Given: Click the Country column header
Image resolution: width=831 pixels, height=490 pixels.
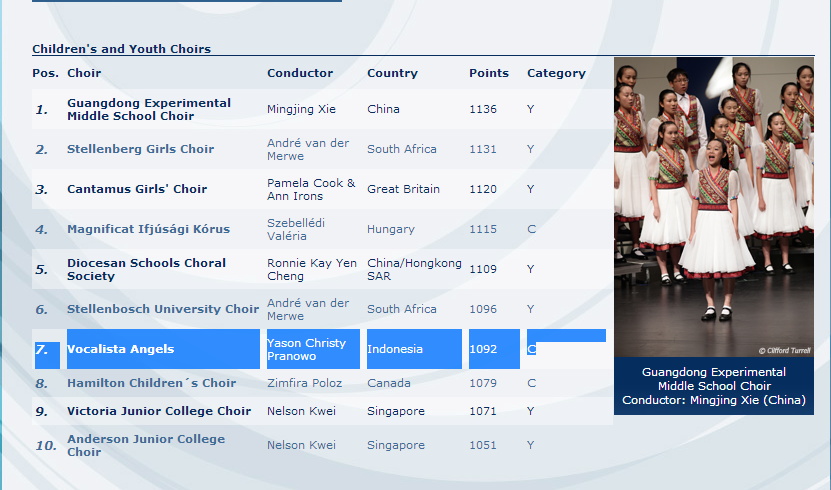Looking at the screenshot, I should pyautogui.click(x=392, y=73).
